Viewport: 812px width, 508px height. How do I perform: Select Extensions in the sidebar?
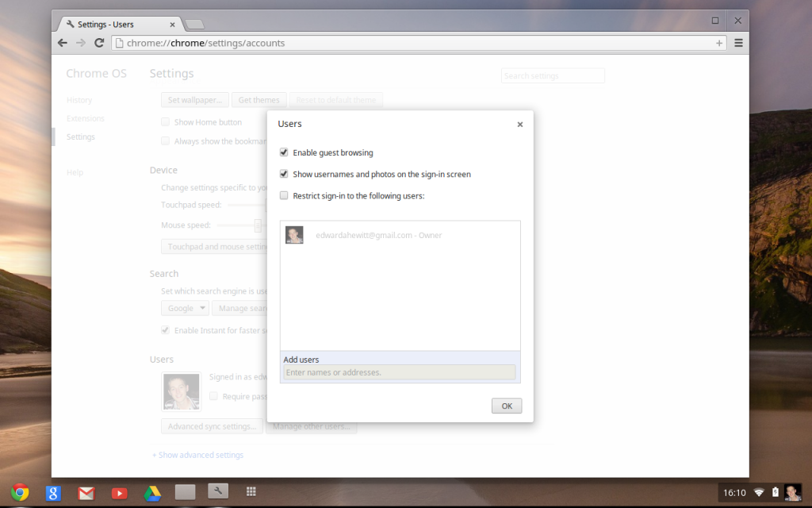coord(85,117)
